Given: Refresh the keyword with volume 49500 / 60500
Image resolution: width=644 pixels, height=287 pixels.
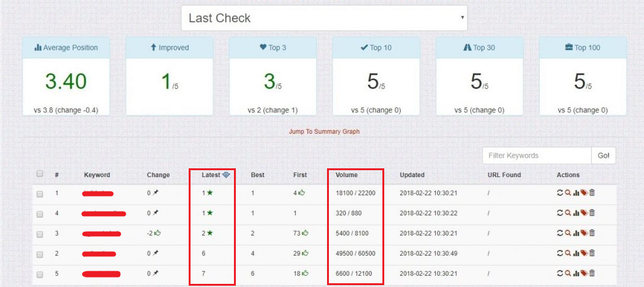Looking at the screenshot, I should click(x=559, y=253).
